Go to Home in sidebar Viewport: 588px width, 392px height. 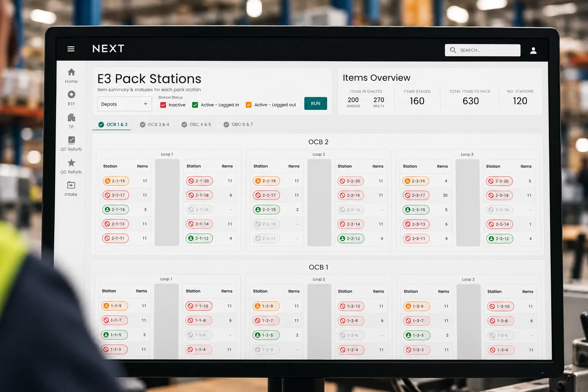pos(71,76)
